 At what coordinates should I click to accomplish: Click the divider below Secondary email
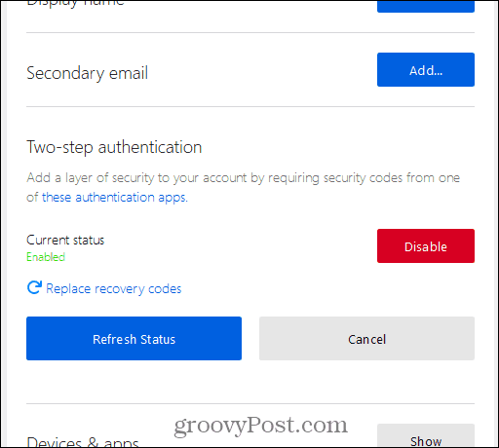[250, 106]
